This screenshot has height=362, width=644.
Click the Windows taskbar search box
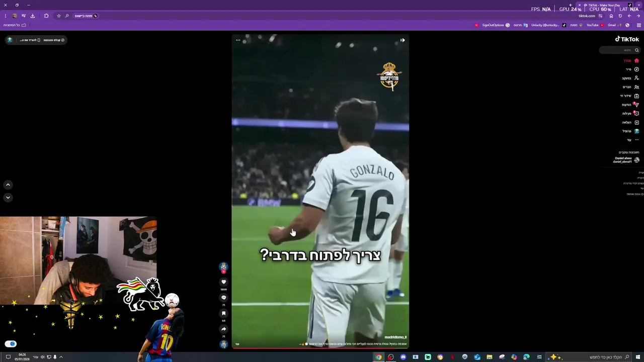(x=590, y=357)
